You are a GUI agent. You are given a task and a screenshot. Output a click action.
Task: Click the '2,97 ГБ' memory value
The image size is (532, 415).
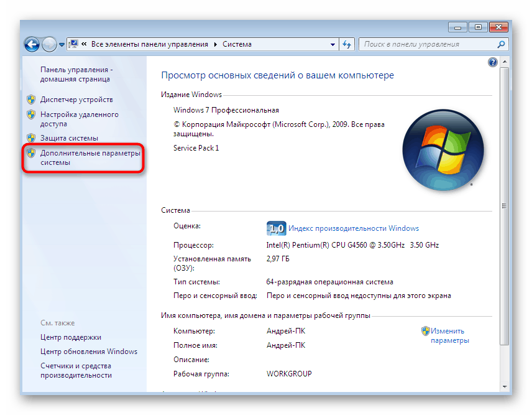[x=278, y=259]
